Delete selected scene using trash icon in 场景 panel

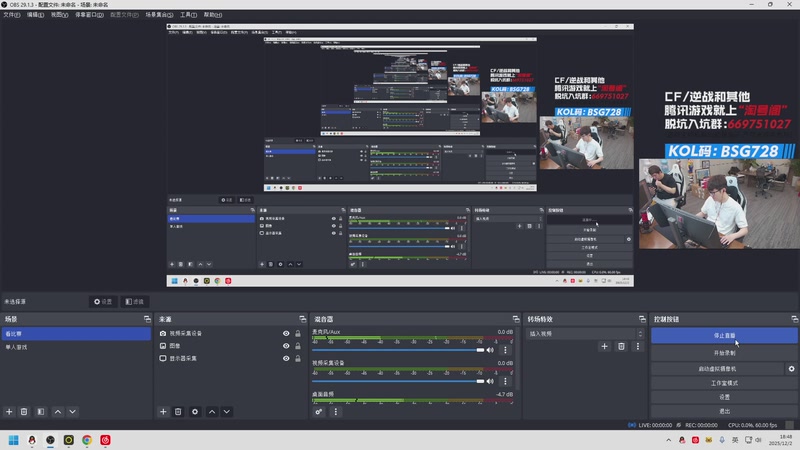[24, 412]
